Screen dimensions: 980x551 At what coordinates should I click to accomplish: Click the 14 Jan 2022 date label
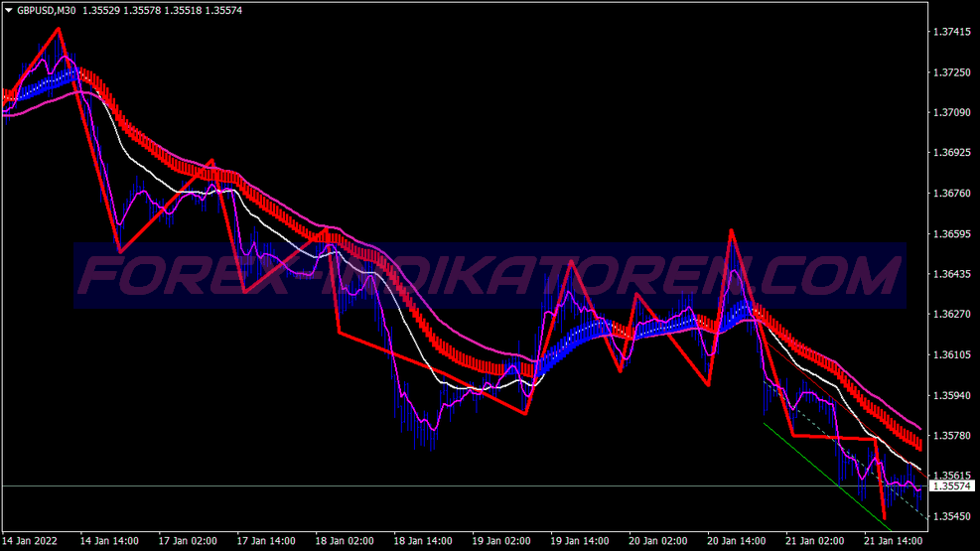click(30, 542)
